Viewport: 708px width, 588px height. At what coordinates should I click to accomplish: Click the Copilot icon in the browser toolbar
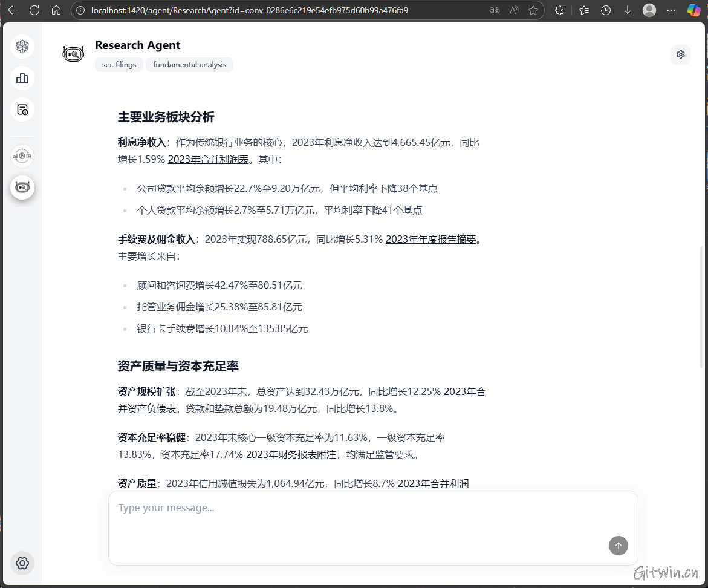click(693, 10)
